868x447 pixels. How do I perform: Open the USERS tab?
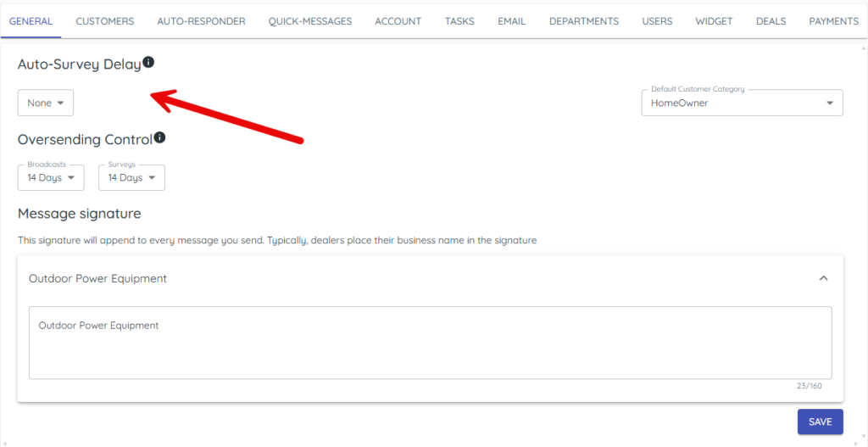[x=657, y=21]
